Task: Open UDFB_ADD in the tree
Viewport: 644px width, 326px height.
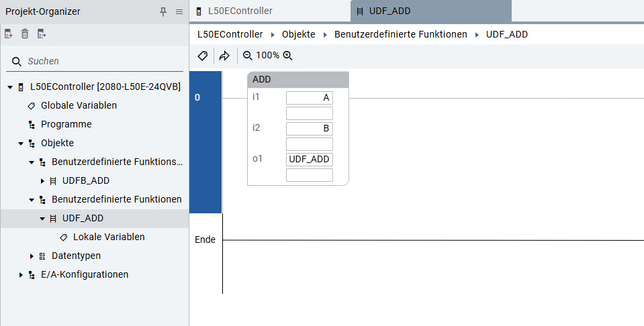Action: (x=86, y=180)
